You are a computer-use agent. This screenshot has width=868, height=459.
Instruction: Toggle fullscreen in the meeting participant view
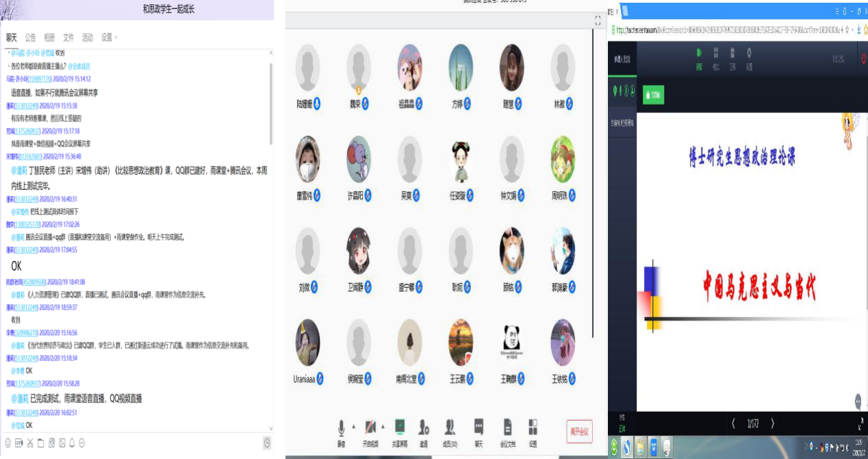(x=598, y=21)
